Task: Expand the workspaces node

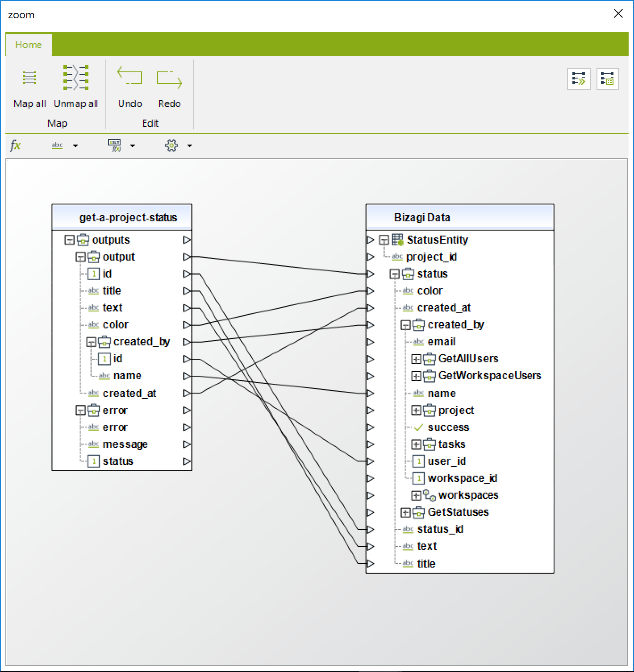Action: coord(416,495)
